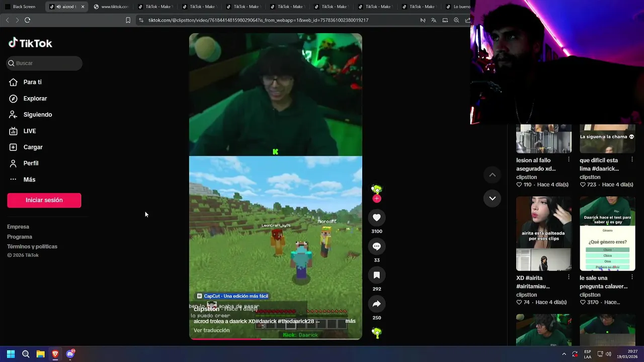
Task: Like the video with the heart icon
Action: click(376, 217)
